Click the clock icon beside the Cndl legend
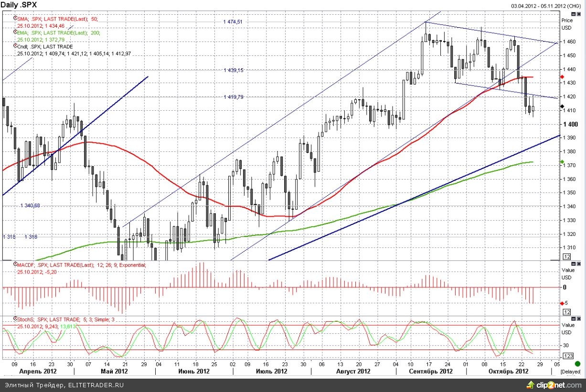The width and height of the screenshot is (586, 392). click(x=15, y=46)
